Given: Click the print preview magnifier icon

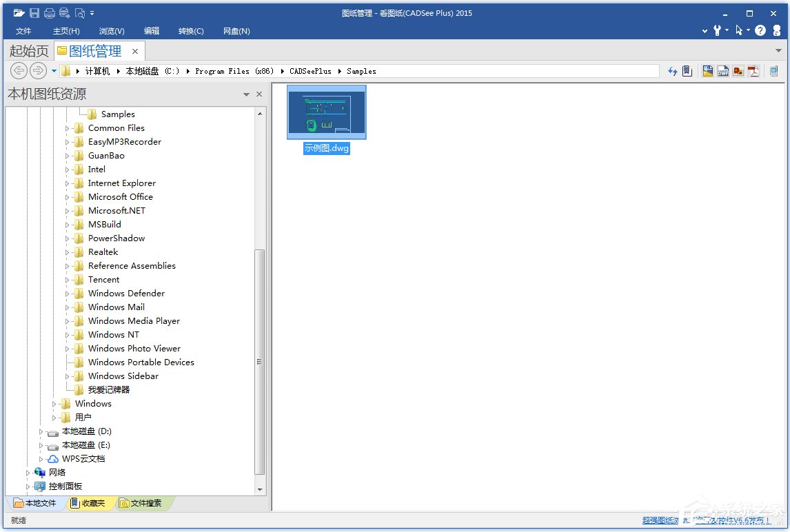Looking at the screenshot, I should pyautogui.click(x=80, y=13).
